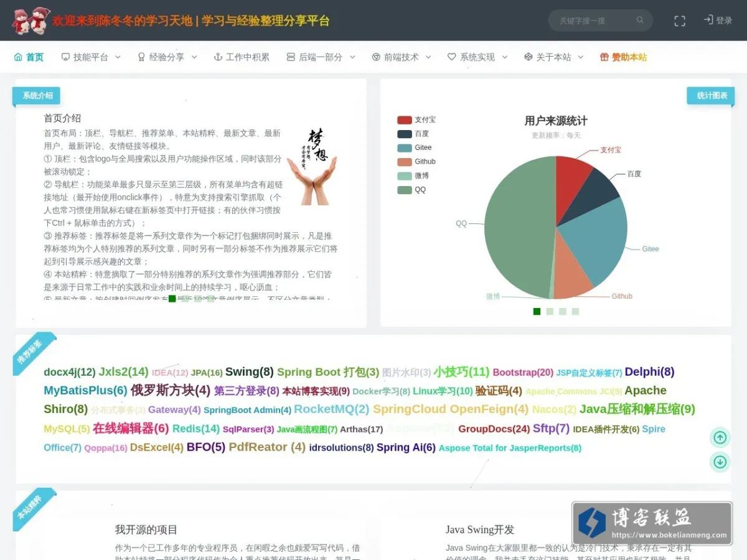Open the 关于本站 menu
The height and width of the screenshot is (560, 747).
point(553,57)
